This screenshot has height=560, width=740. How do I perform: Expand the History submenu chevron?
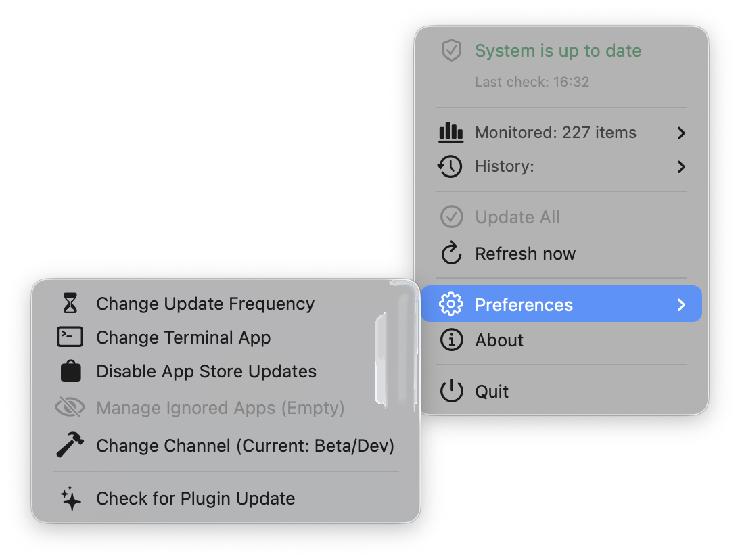(x=681, y=166)
